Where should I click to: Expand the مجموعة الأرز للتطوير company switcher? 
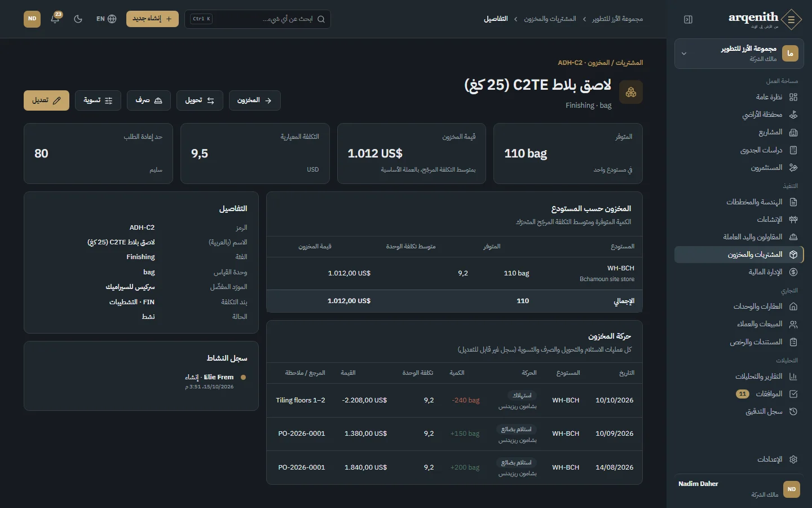tap(739, 54)
